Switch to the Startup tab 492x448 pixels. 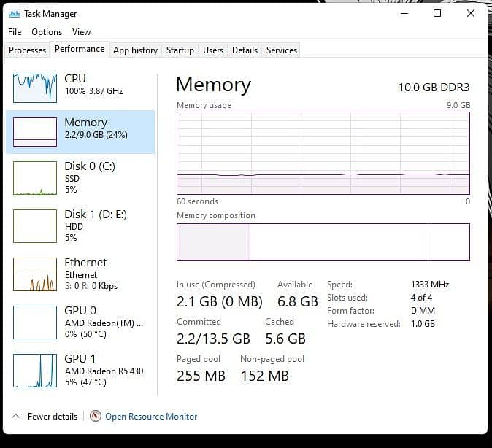click(x=180, y=50)
